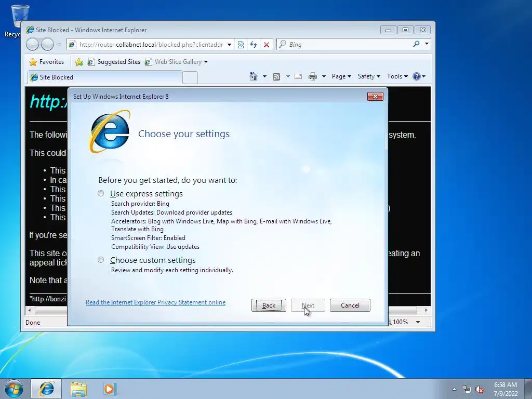This screenshot has height=399, width=532.
Task: Click the browser forward navigation arrow
Action: pyautogui.click(x=47, y=45)
